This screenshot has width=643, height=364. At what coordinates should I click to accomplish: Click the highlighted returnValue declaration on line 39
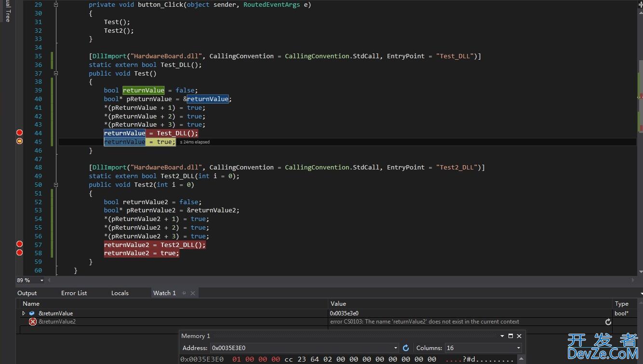(x=144, y=90)
